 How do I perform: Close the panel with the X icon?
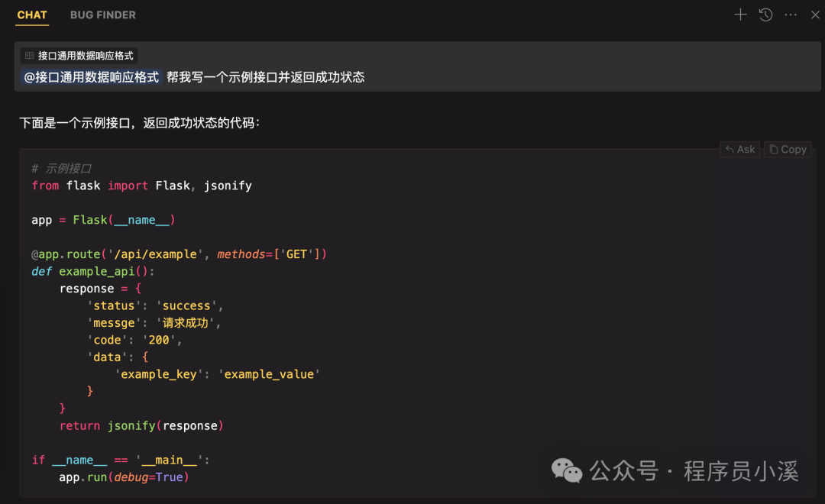815,14
